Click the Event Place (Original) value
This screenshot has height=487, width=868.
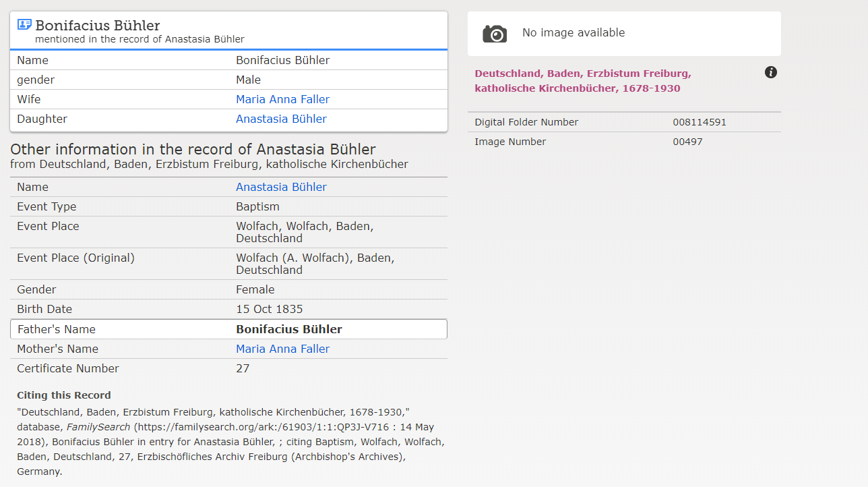coord(315,264)
